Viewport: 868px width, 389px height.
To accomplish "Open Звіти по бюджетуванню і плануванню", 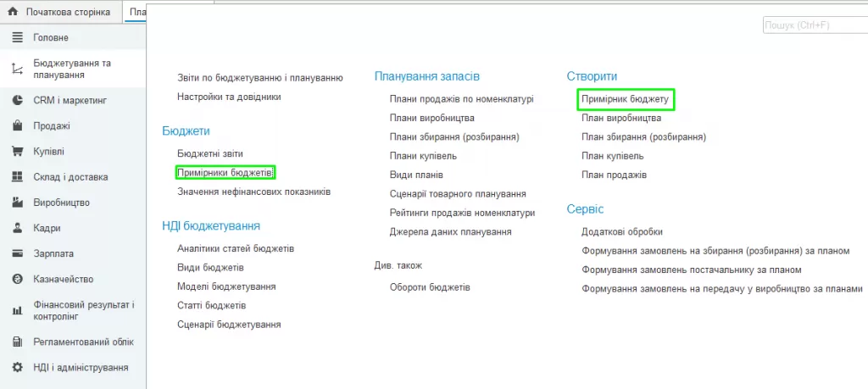I will click(x=260, y=78).
